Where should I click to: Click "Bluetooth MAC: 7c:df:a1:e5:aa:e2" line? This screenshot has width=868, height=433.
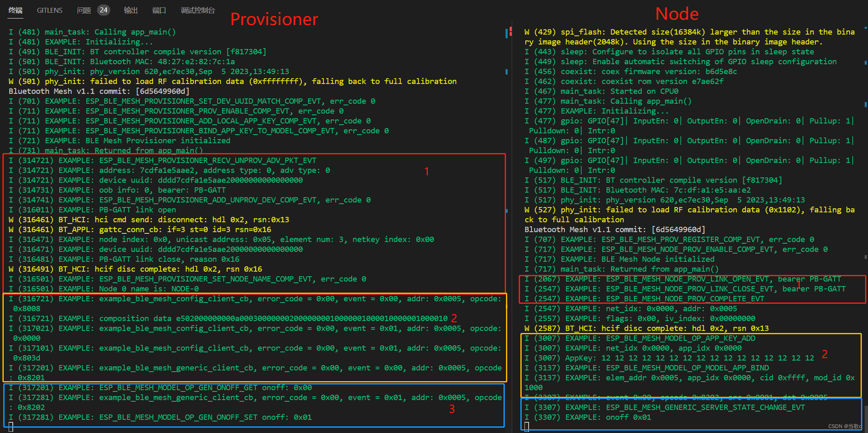point(638,190)
